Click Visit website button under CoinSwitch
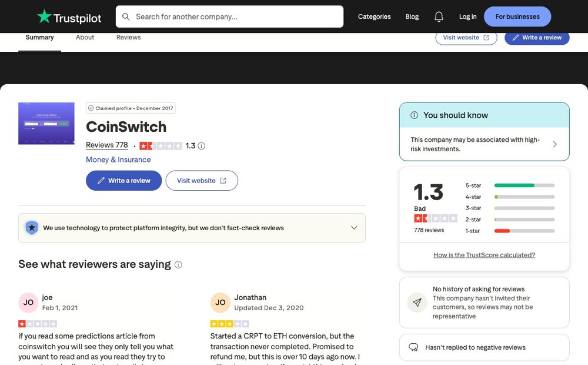The image size is (588, 365). (x=202, y=181)
